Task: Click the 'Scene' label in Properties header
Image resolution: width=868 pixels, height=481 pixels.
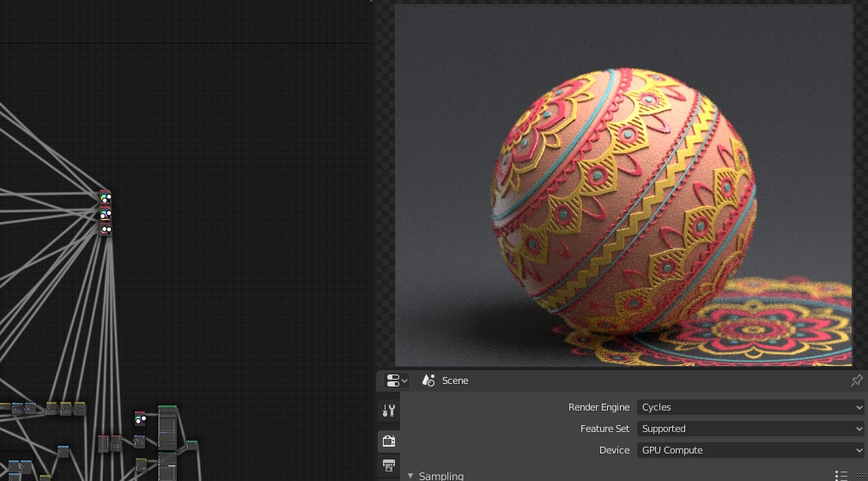Action: point(455,381)
